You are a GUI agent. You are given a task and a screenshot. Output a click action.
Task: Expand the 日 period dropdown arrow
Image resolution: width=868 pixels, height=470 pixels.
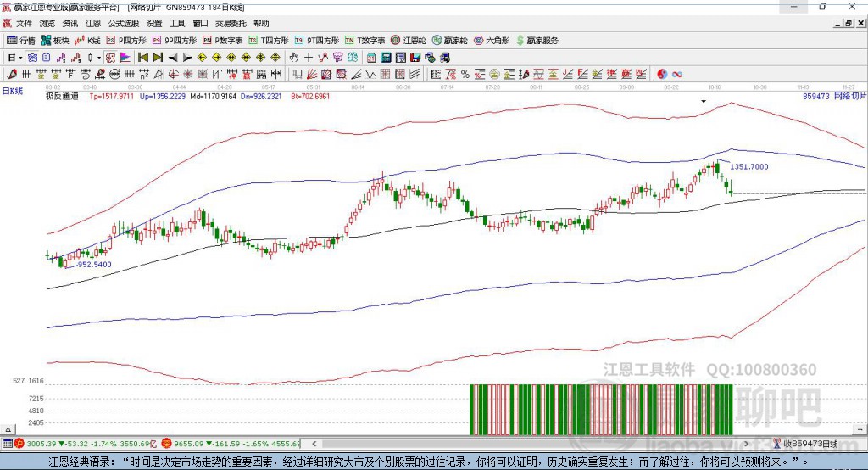click(x=20, y=58)
